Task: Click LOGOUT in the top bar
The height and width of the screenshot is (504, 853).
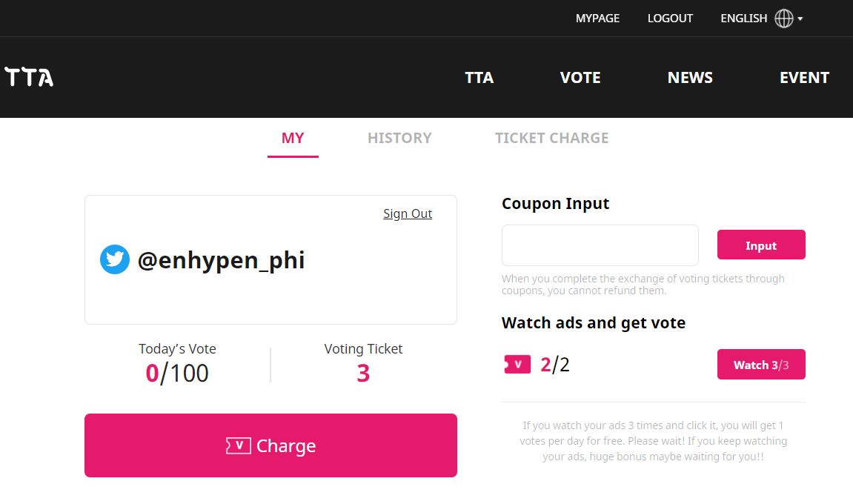Action: [x=670, y=19]
